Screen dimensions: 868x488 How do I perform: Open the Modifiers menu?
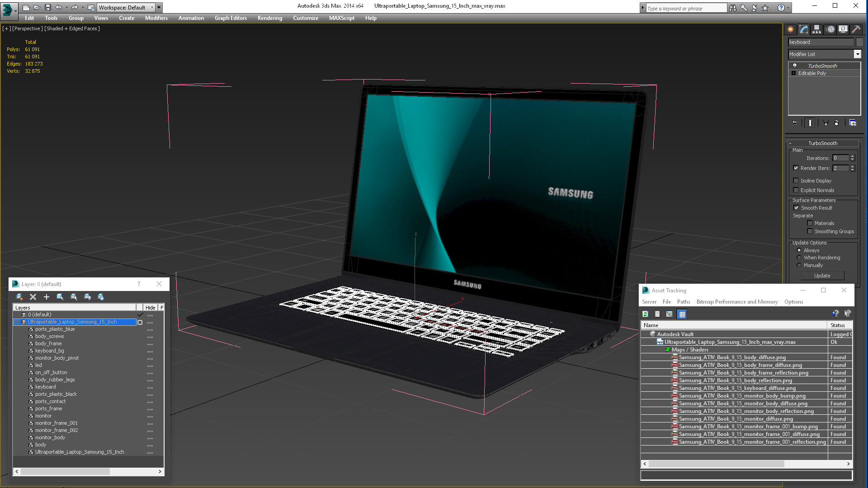(156, 18)
